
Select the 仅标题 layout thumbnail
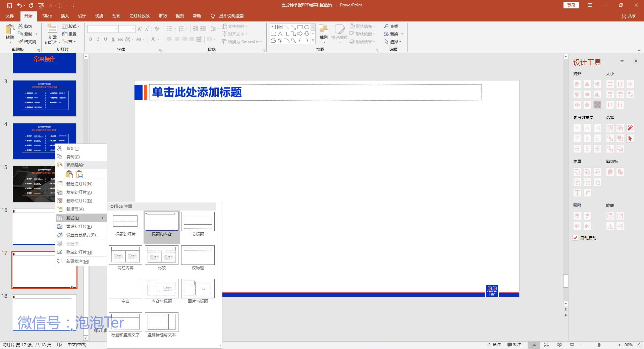coord(198,258)
